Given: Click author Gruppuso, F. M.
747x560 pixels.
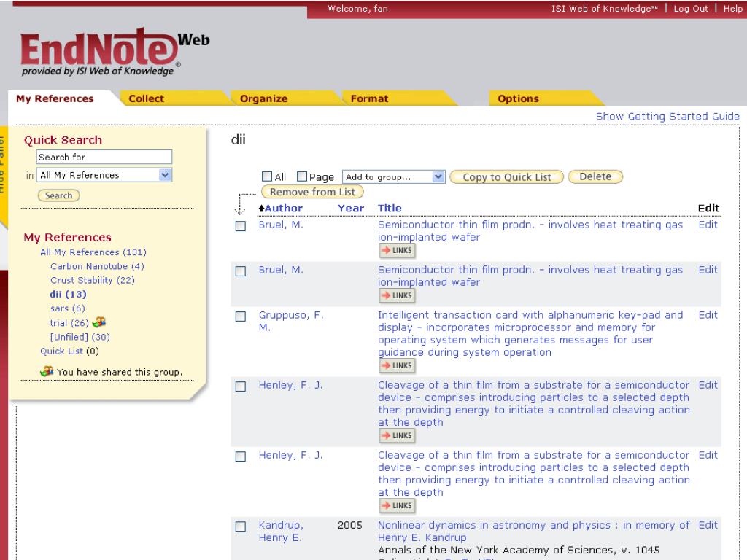Looking at the screenshot, I should coord(291,322).
